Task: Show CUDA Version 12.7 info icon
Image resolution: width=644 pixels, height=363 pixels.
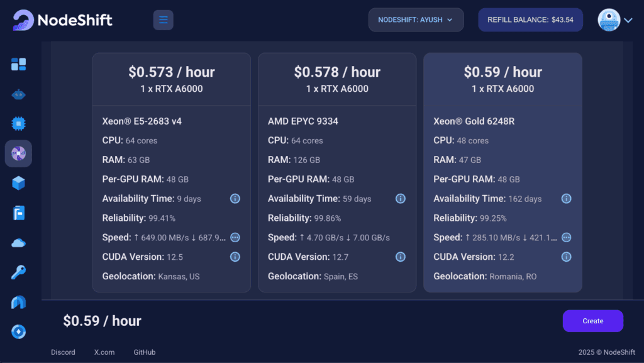Action: 401,257
